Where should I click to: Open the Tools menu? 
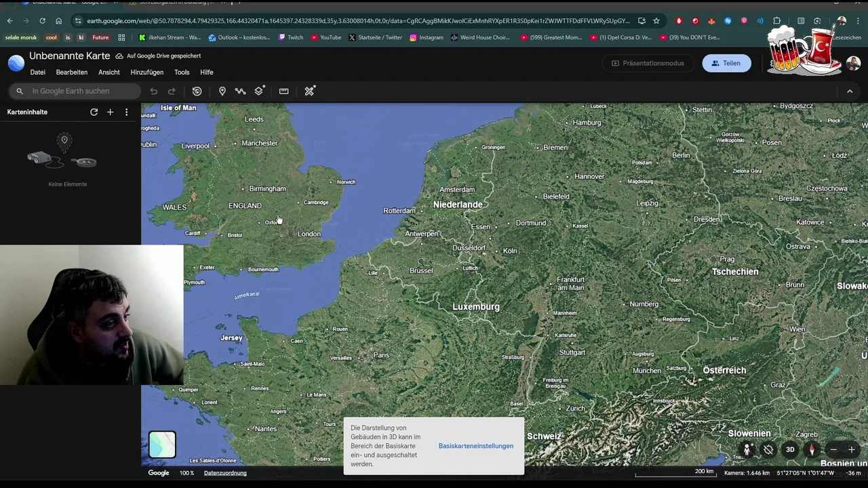click(182, 72)
